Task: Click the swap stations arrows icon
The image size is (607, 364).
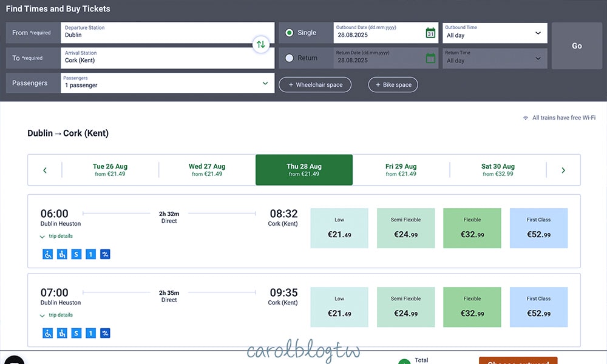Action: 260,44
